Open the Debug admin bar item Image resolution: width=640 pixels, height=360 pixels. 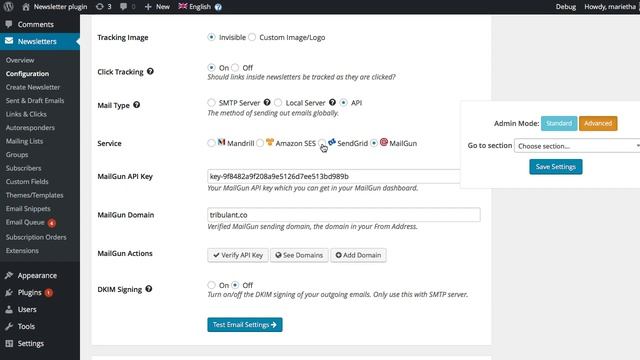point(566,7)
